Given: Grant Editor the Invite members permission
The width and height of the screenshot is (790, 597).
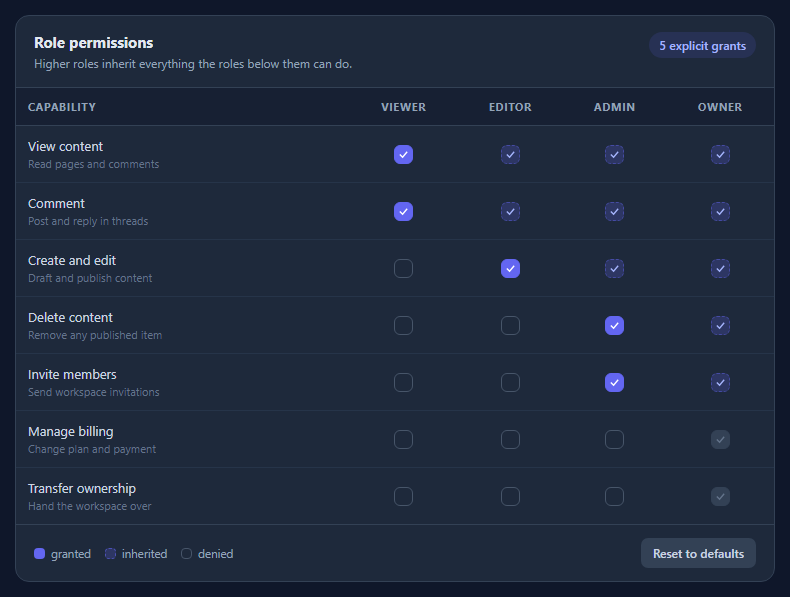Looking at the screenshot, I should pos(510,382).
